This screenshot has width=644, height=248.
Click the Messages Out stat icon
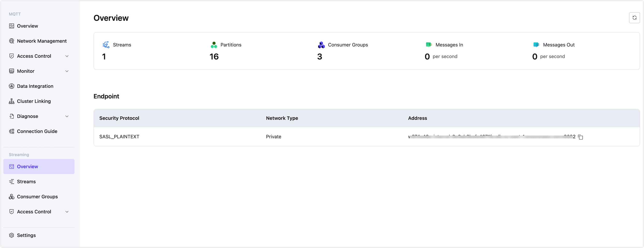click(536, 45)
